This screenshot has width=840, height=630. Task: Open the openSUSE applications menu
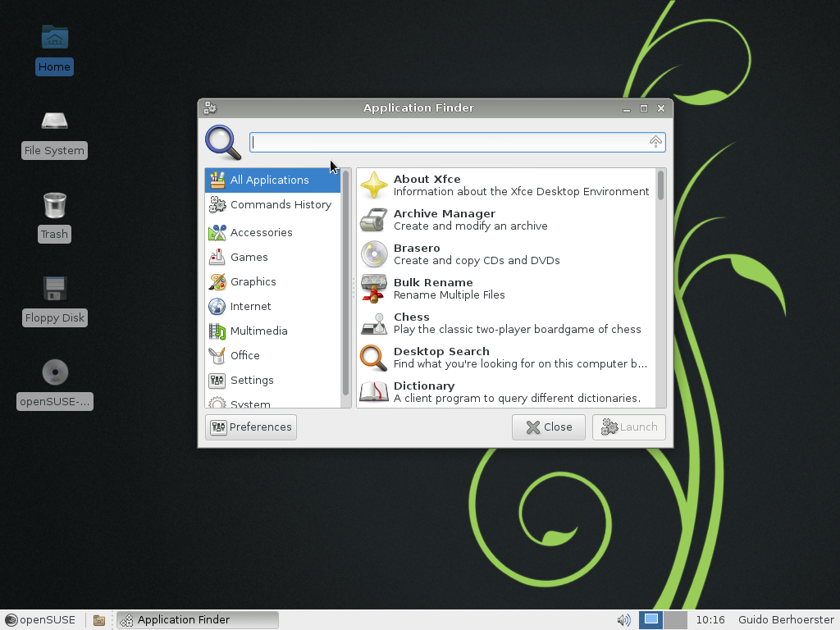point(40,620)
